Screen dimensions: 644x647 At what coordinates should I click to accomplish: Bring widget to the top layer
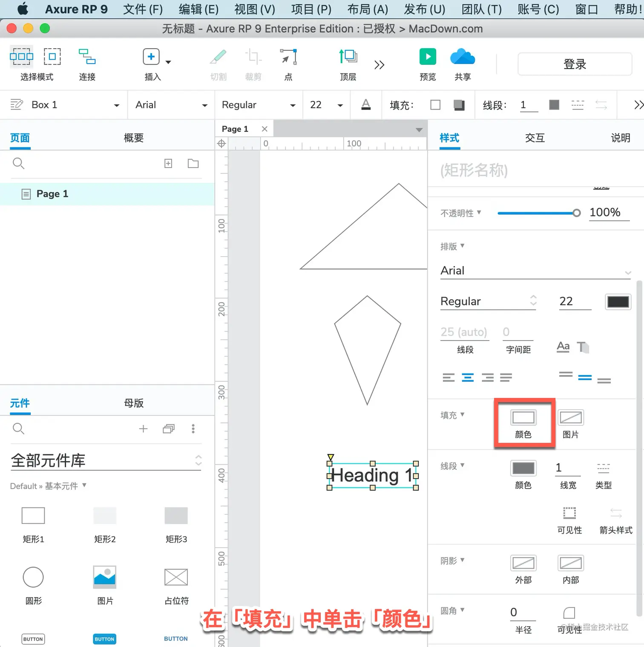pyautogui.click(x=348, y=56)
